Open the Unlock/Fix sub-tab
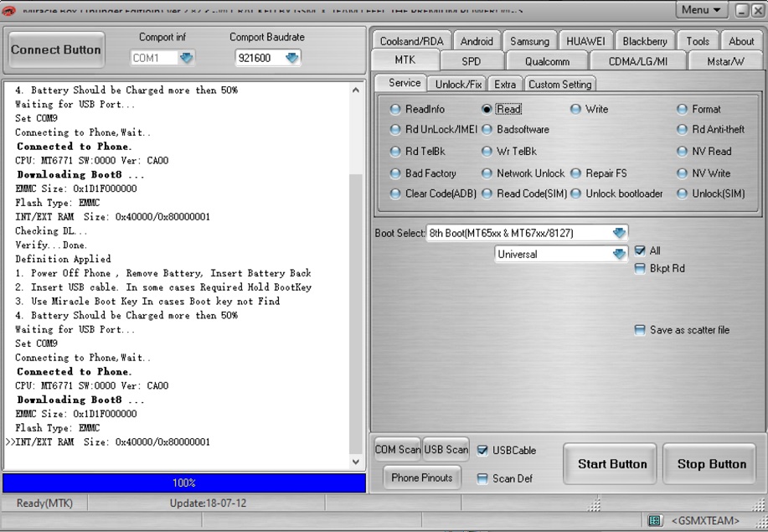Viewport: 768px width, 532px height. (458, 85)
